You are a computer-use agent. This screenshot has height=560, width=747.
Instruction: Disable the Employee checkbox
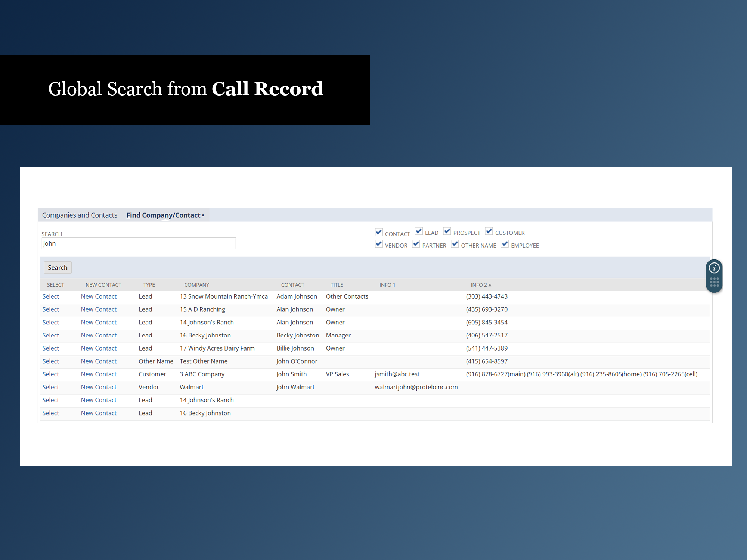pos(505,244)
